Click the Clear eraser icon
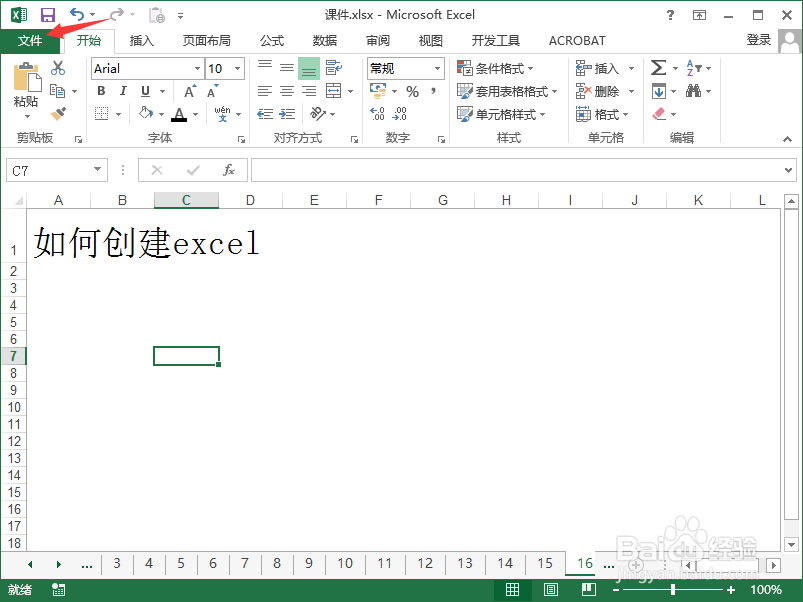This screenshot has height=602, width=803. (x=659, y=114)
